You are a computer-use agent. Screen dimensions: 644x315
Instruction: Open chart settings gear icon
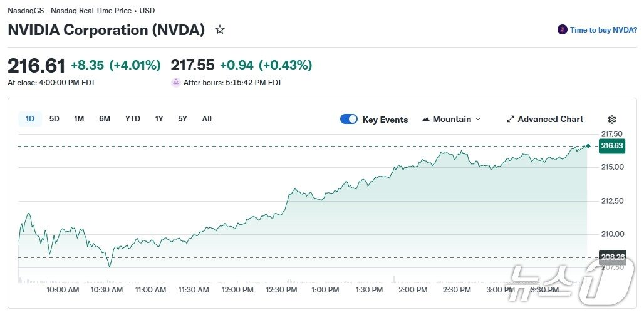click(612, 120)
